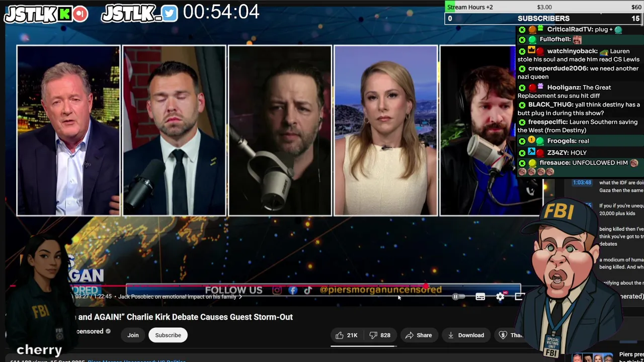Turn on subtitles/closed captions
The width and height of the screenshot is (644, 362).
point(480,297)
